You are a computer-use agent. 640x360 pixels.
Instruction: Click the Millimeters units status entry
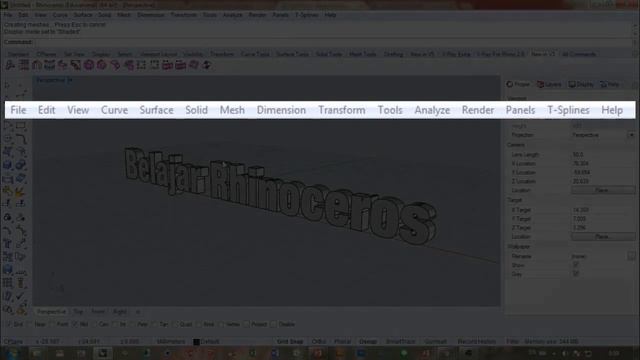(x=171, y=342)
